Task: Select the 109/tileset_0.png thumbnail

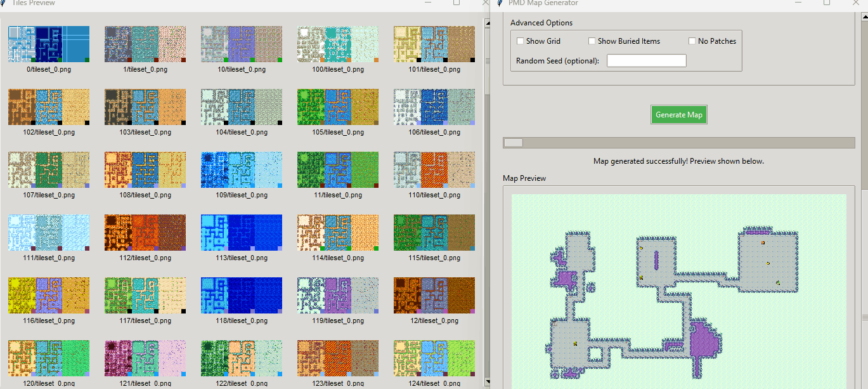Action: [242, 169]
